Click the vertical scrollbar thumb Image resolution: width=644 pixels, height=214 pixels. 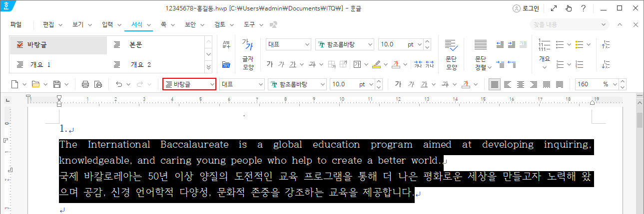[640, 121]
